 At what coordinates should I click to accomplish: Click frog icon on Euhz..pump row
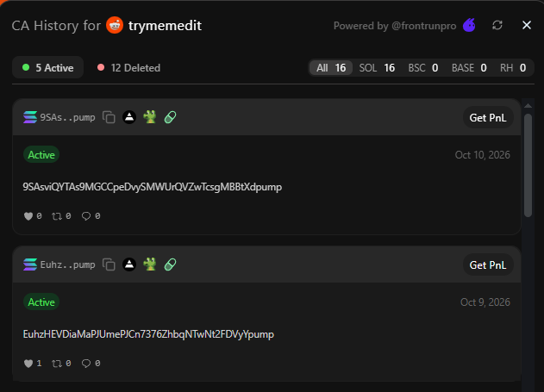[150, 264]
